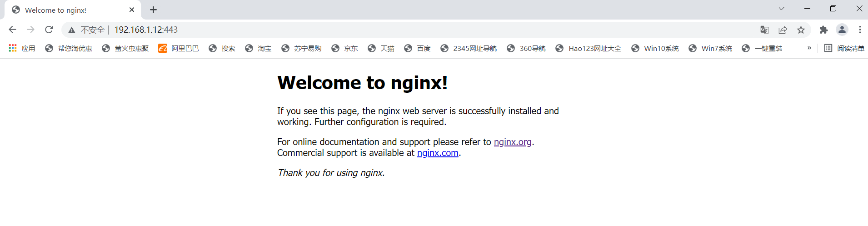Share this page via share icon
Viewport: 868px width, 226px height.
pos(783,30)
